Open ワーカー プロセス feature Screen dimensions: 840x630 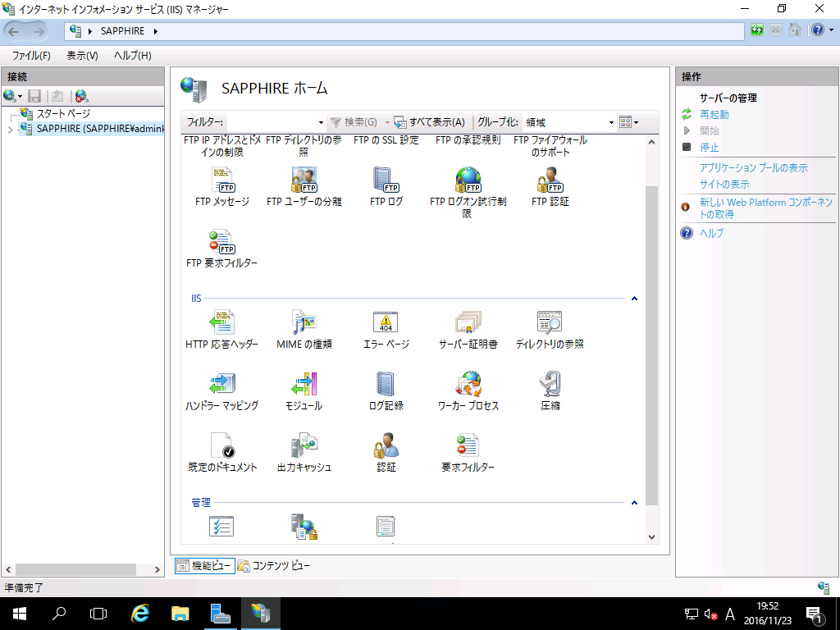(x=468, y=391)
